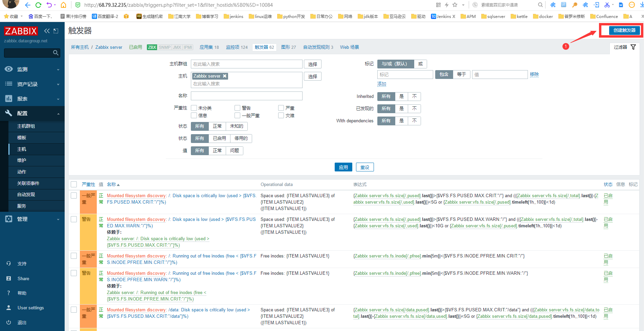Screen dimensions: 644x331
Task: Switch to the 监控项 124 tab
Action: tap(237, 47)
